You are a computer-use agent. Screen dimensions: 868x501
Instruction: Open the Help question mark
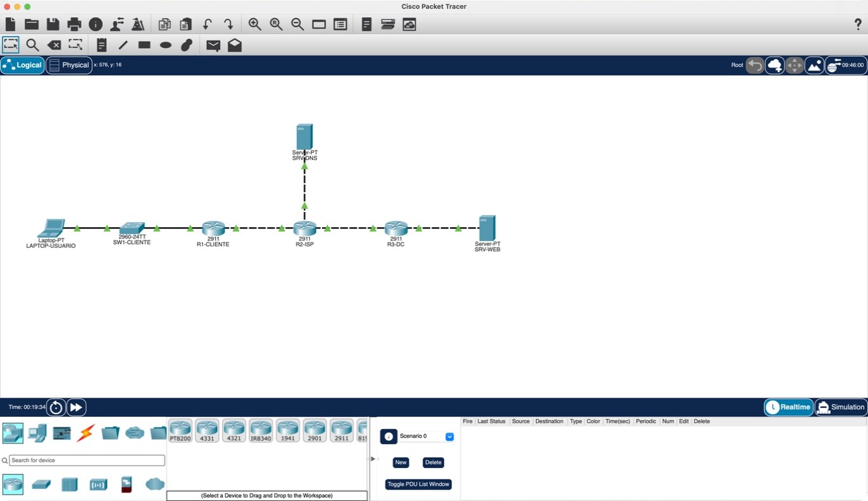[858, 25]
